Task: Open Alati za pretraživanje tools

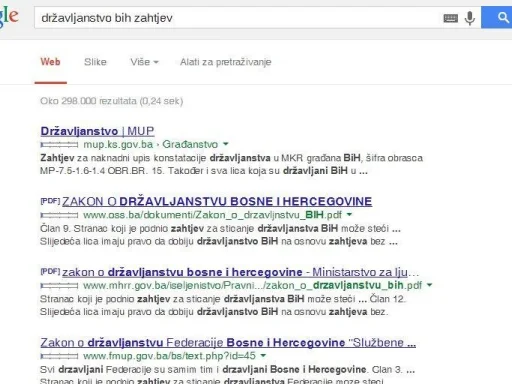Action: (x=226, y=62)
